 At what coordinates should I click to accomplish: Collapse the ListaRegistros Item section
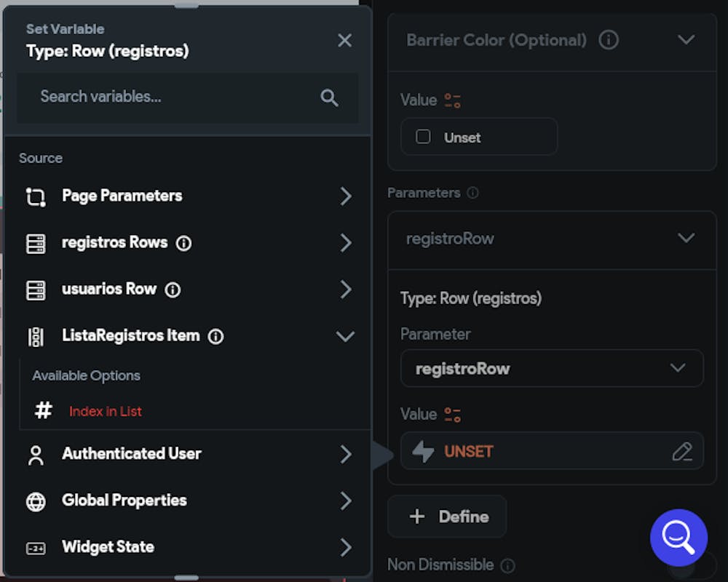(x=345, y=337)
